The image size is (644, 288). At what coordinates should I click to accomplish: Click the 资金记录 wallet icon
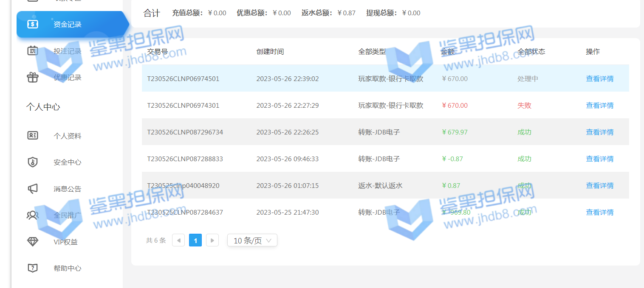[x=33, y=24]
